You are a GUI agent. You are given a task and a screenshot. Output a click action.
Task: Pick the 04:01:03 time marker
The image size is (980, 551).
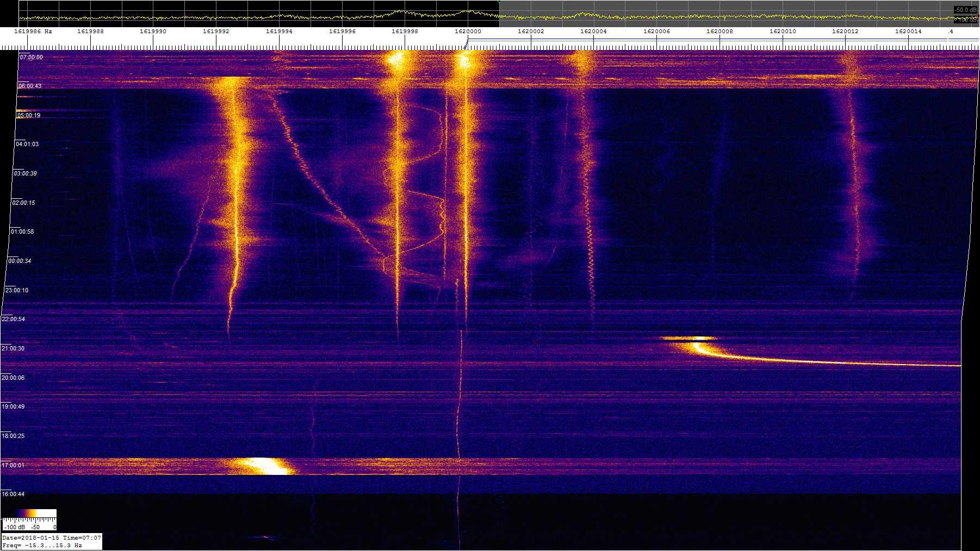point(27,144)
